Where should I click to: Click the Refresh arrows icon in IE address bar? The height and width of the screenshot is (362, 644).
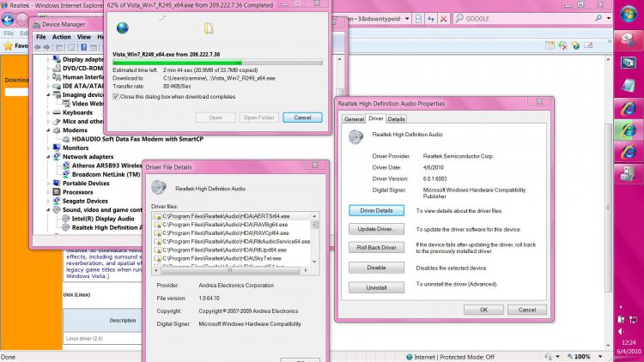click(x=431, y=19)
